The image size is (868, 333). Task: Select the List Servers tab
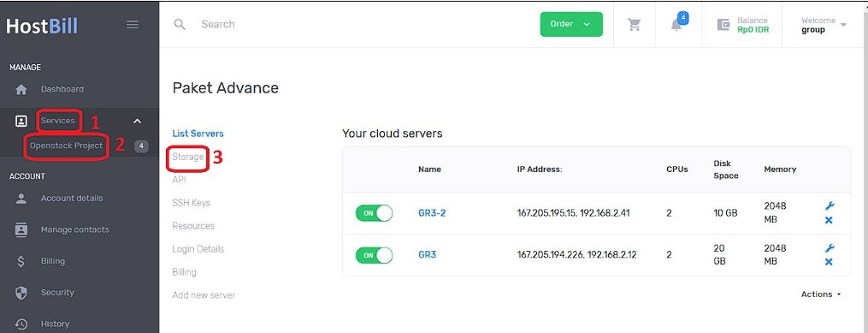[x=198, y=134]
